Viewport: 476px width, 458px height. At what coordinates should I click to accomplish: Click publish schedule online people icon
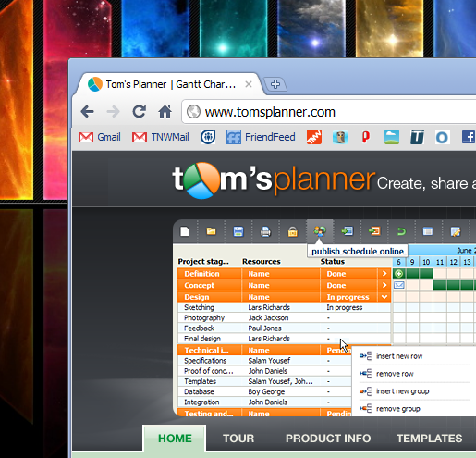[320, 231]
